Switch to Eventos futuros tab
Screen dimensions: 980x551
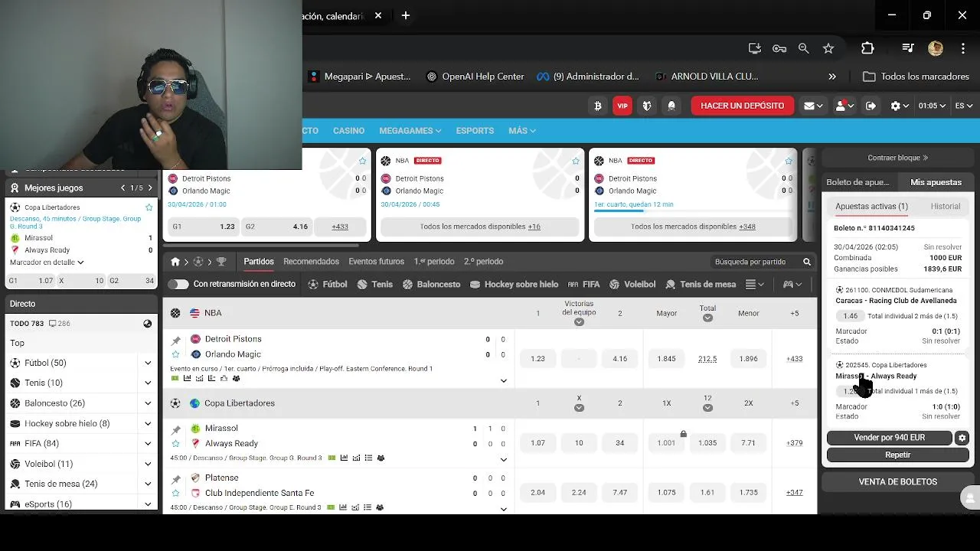coord(376,262)
